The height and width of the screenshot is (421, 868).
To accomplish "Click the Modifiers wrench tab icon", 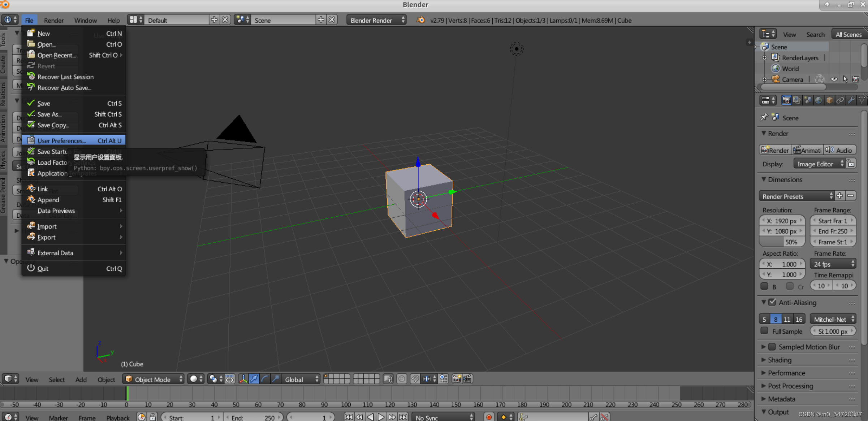I will (x=851, y=100).
